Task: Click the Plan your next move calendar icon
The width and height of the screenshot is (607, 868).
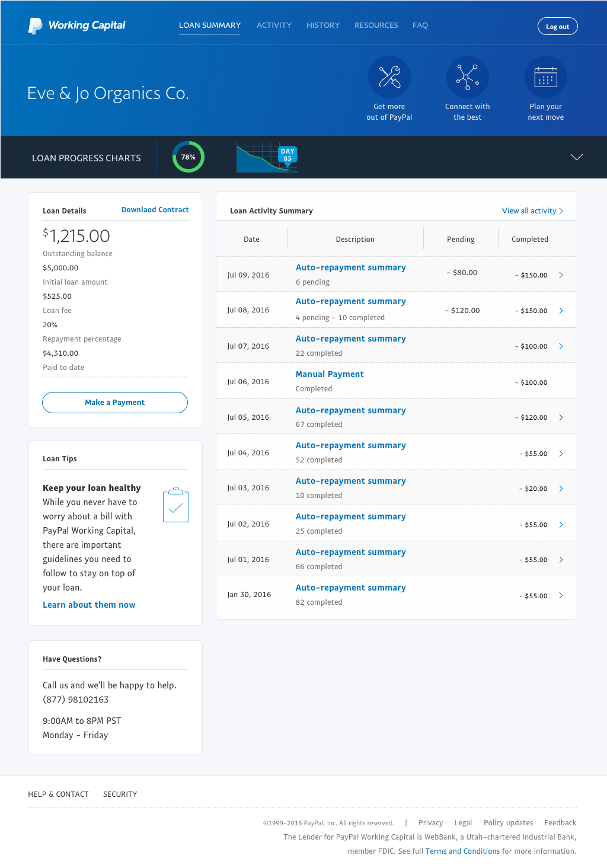Action: click(x=545, y=76)
